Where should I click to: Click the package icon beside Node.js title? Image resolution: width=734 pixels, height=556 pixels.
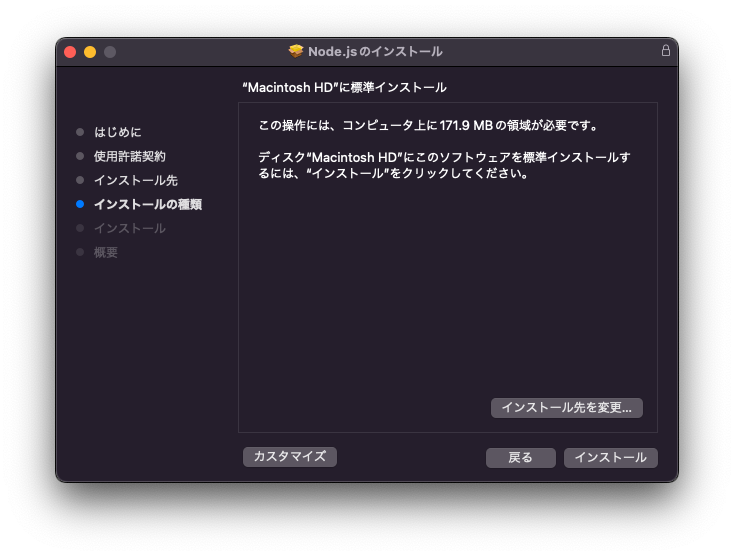[296, 51]
